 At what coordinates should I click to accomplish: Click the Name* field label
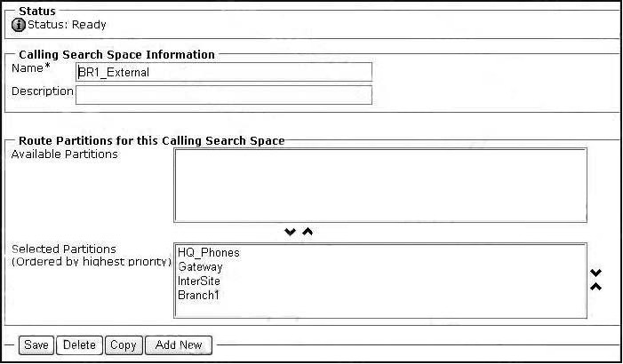coord(31,68)
